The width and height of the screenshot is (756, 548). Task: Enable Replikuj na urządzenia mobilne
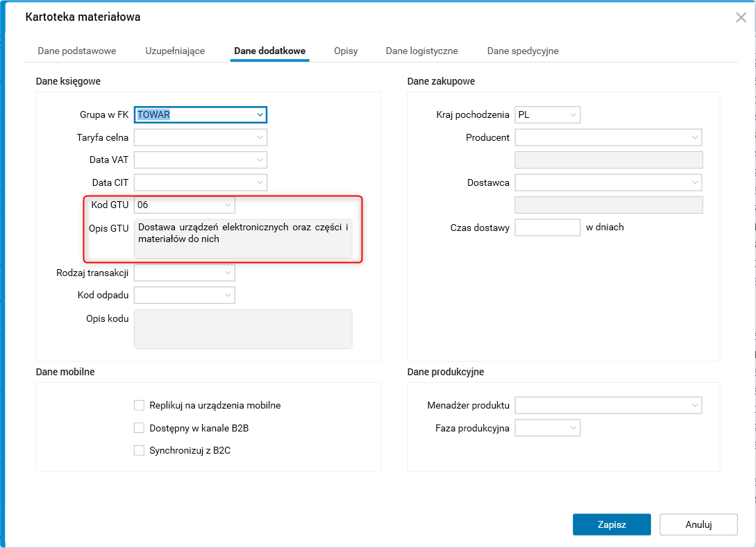[139, 405]
